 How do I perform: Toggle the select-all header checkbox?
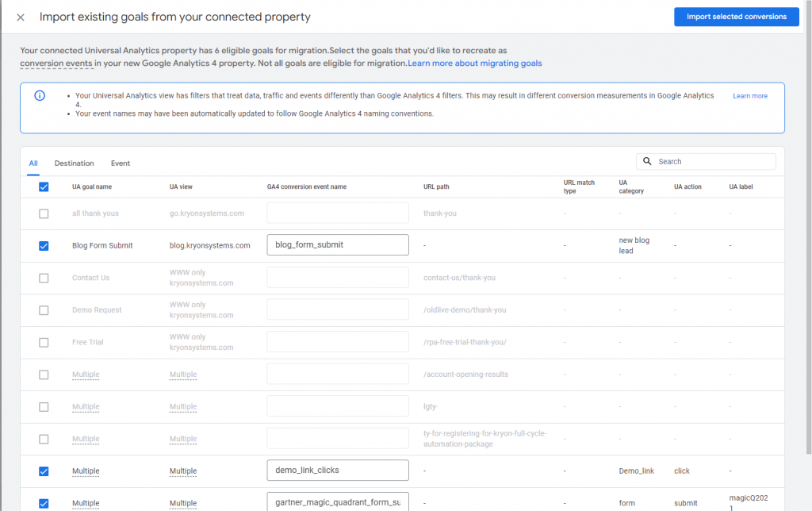(x=44, y=187)
